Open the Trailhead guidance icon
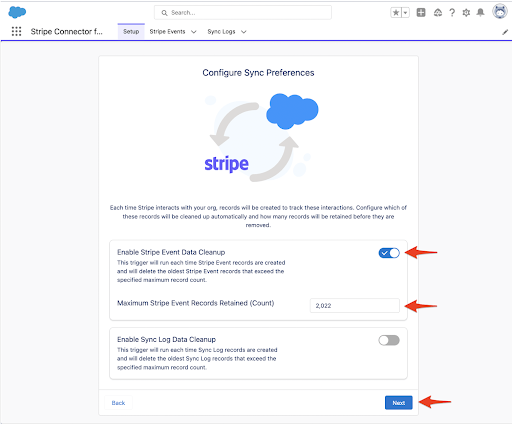 pos(437,13)
